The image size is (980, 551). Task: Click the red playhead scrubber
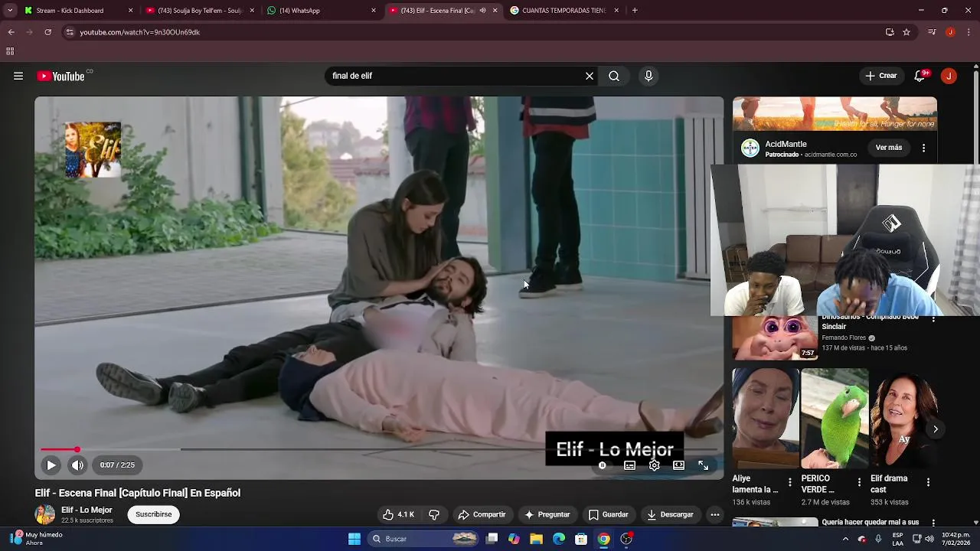pyautogui.click(x=77, y=449)
